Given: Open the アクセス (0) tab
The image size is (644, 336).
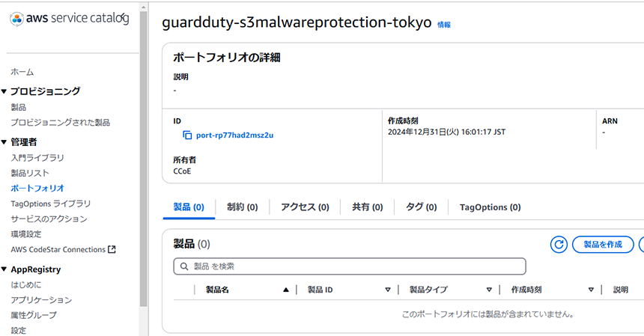Looking at the screenshot, I should 306,207.
